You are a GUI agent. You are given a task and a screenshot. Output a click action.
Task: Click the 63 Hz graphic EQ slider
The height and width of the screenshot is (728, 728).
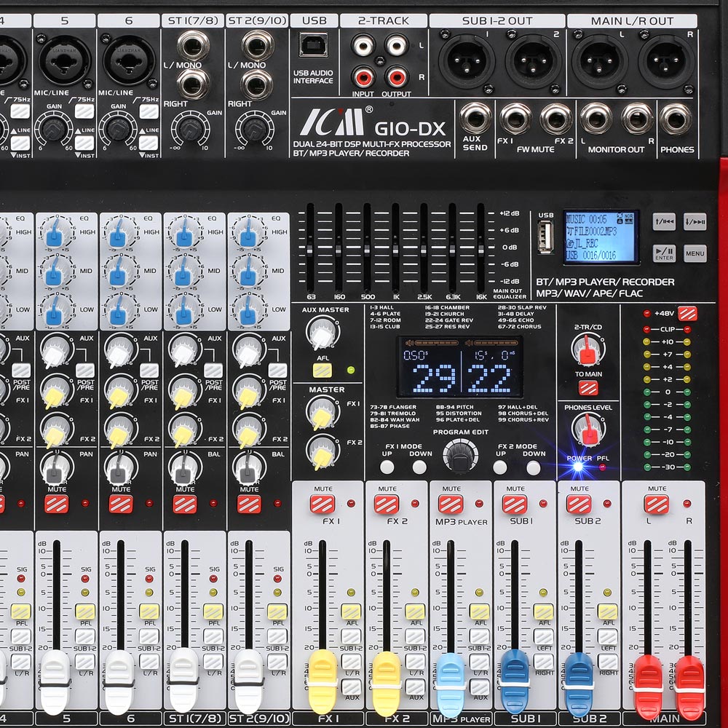pyautogui.click(x=309, y=250)
